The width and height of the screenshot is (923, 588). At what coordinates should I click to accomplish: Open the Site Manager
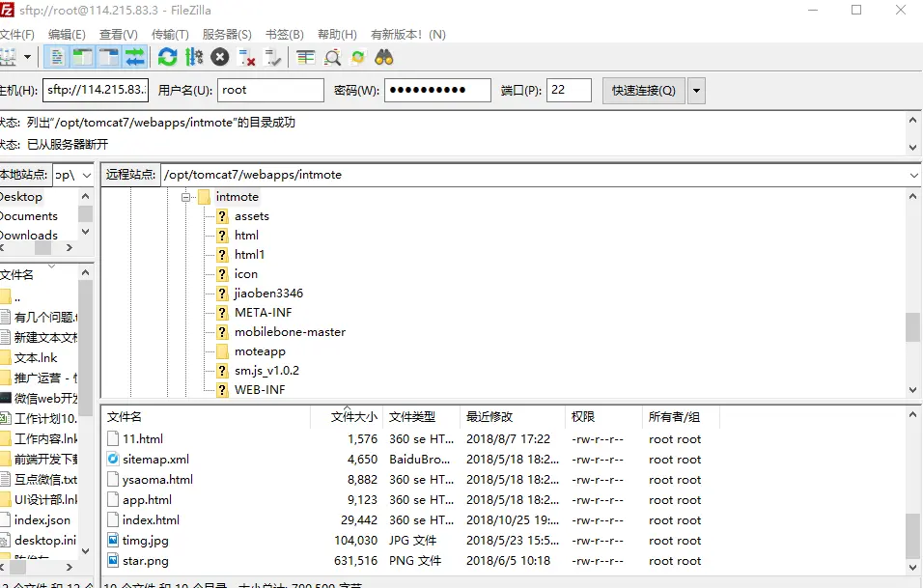click(x=9, y=57)
